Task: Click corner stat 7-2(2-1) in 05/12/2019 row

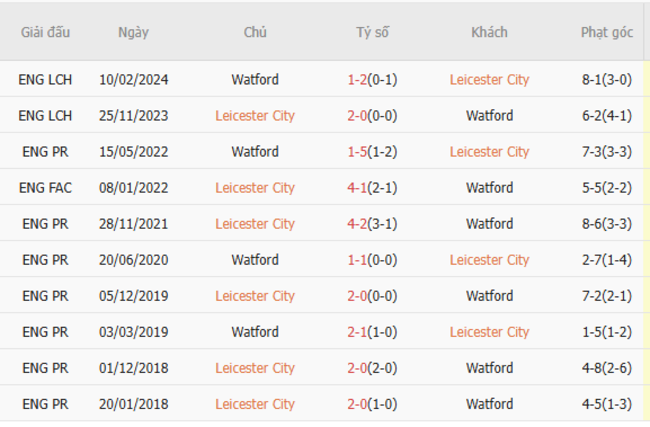Action: [607, 295]
